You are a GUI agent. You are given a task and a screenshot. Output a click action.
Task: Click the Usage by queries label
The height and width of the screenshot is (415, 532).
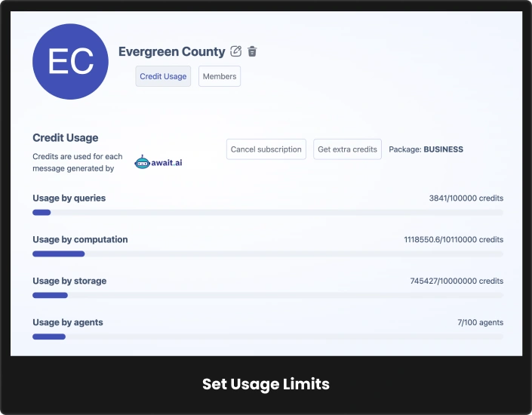coord(69,198)
